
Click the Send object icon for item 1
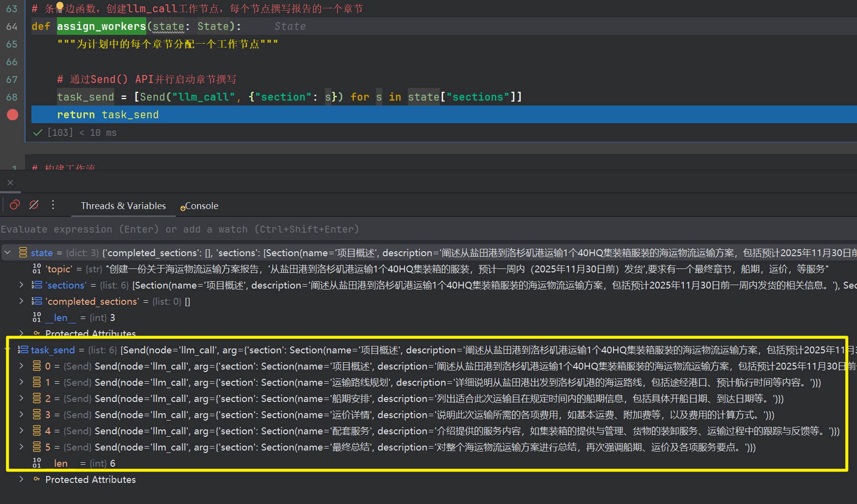(x=37, y=382)
